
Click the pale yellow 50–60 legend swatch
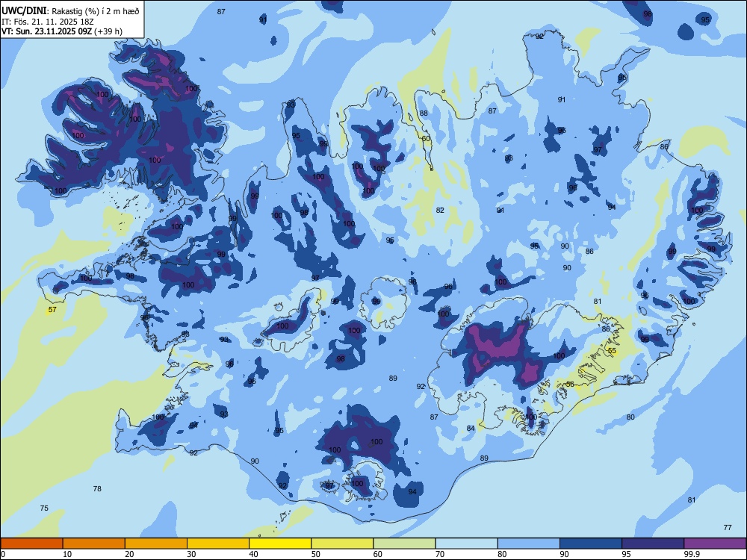tap(342, 544)
